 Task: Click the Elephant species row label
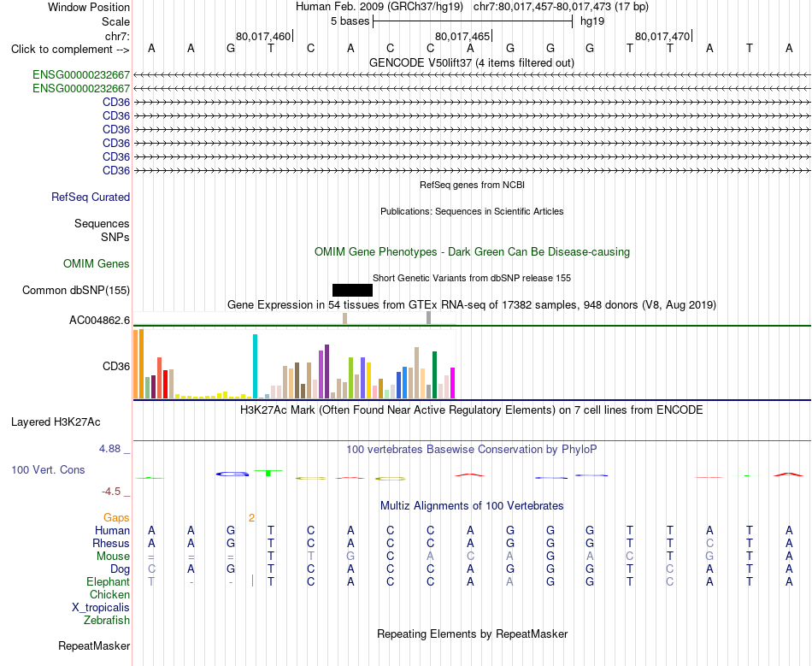(x=109, y=581)
